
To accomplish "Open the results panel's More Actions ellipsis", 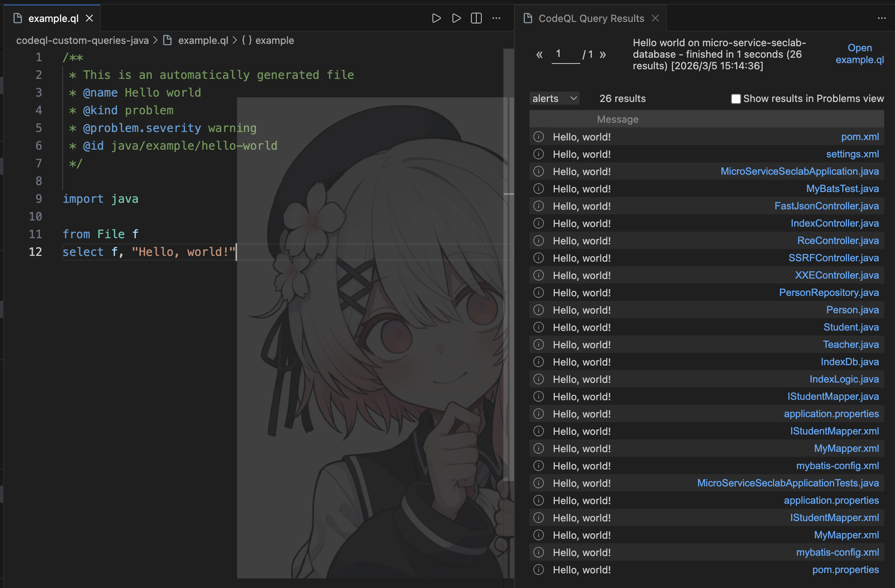I will (x=882, y=18).
